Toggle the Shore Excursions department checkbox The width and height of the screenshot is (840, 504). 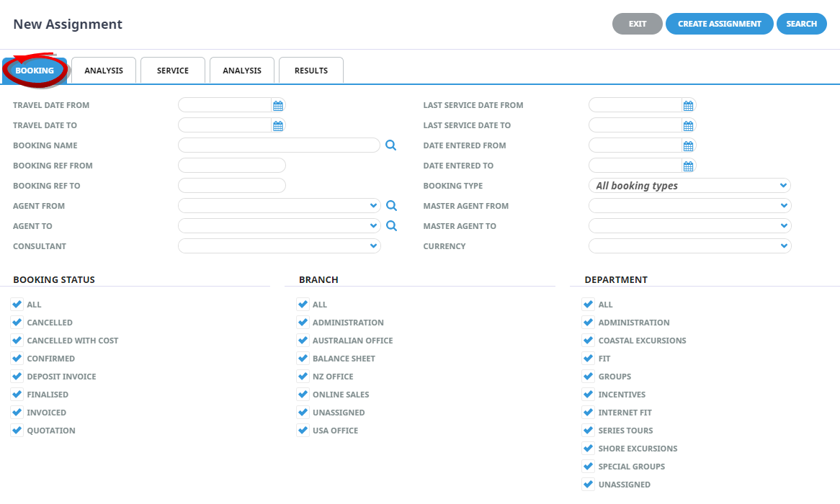[x=589, y=449]
